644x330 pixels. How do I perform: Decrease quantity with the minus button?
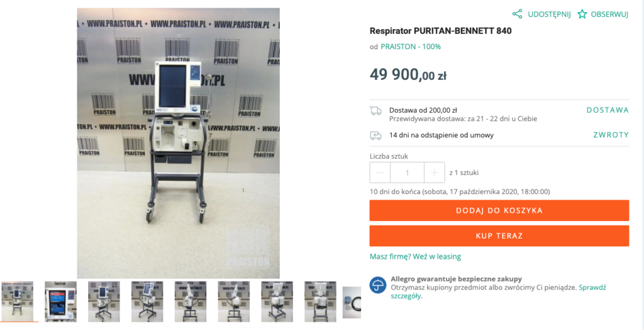pos(380,173)
